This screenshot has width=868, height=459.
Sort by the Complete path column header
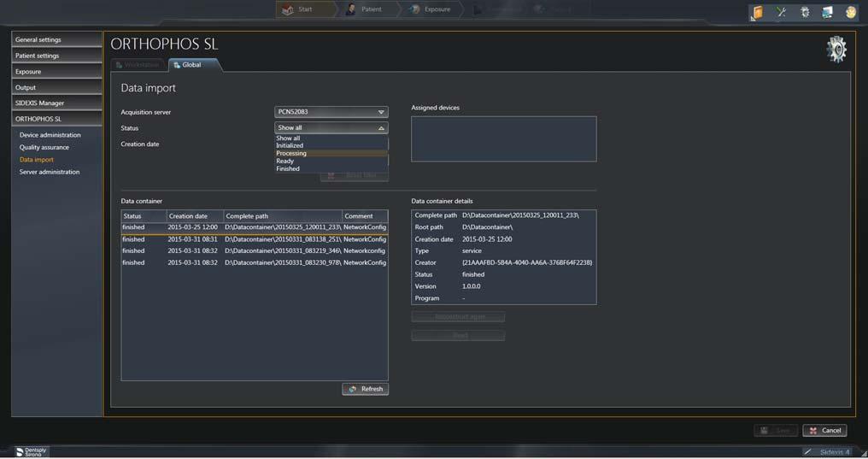pos(283,216)
